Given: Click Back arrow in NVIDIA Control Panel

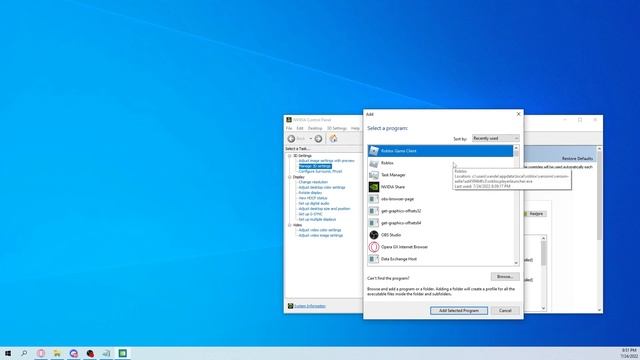Looking at the screenshot, I should [x=291, y=139].
